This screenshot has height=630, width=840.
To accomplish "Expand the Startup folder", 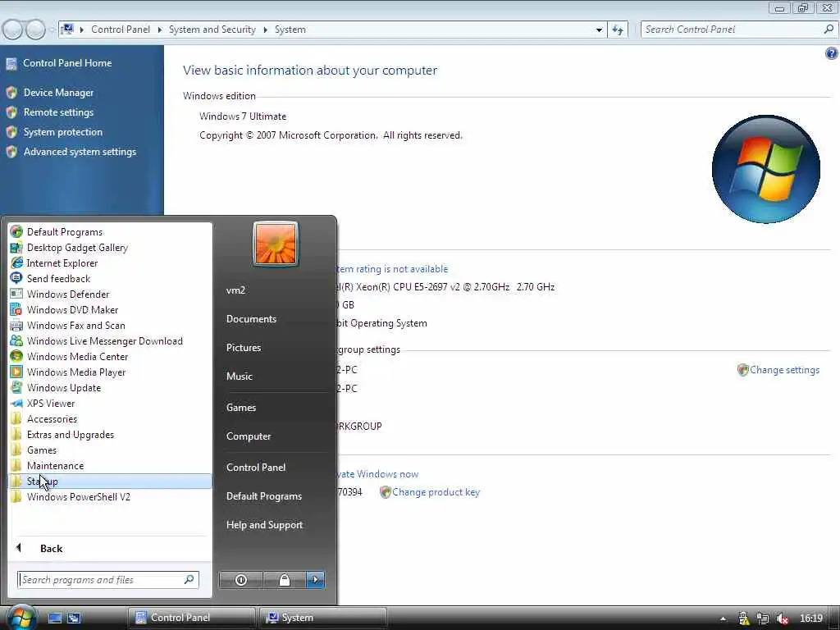I will click(x=110, y=481).
